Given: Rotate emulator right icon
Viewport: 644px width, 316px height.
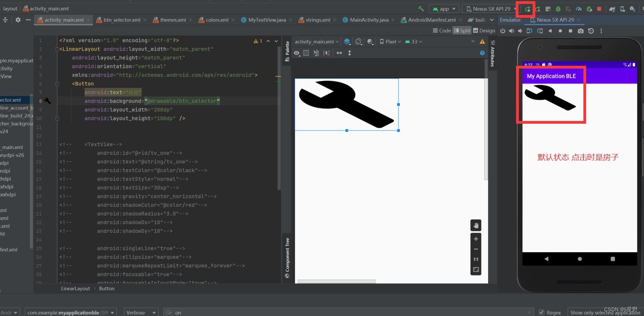Looking at the screenshot, I should click(x=540, y=31).
